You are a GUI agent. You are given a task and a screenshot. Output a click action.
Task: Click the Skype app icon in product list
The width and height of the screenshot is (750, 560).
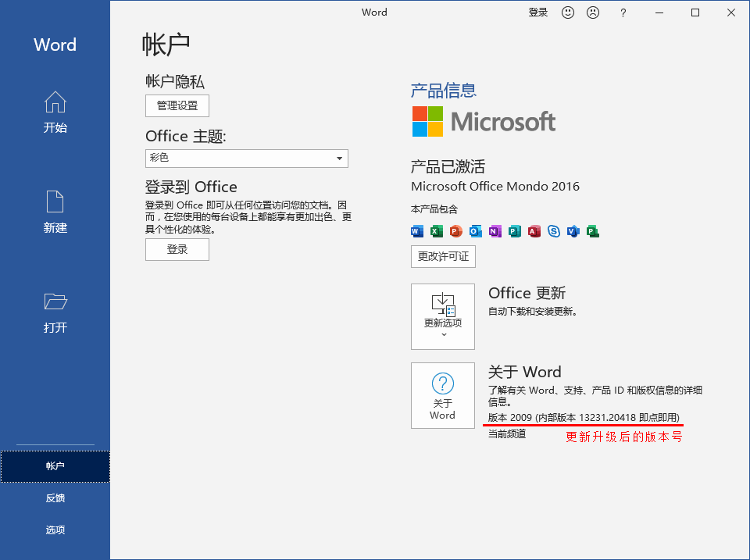click(x=554, y=231)
